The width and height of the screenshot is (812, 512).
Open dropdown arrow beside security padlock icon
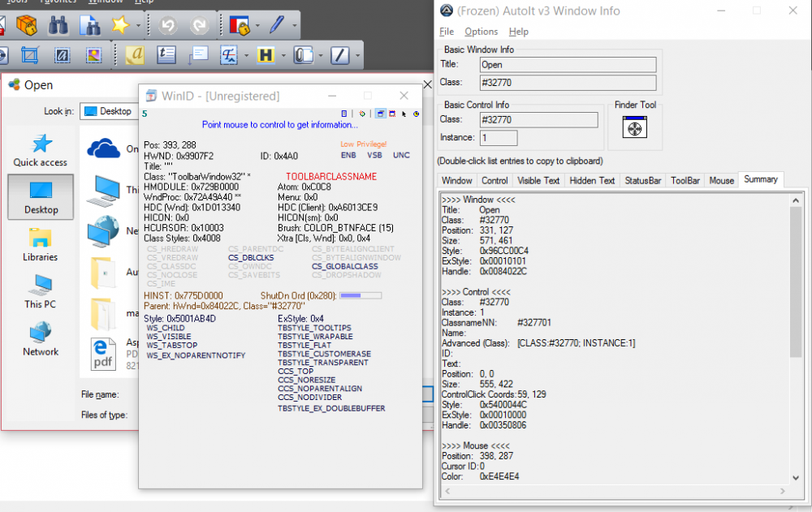[x=257, y=25]
